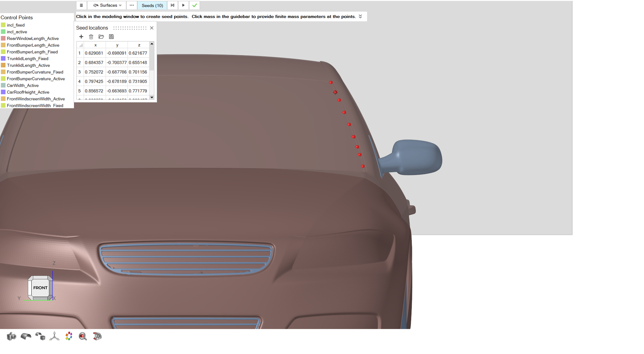Click the incl_fixed color swatch
The image size is (644, 354).
[3, 25]
